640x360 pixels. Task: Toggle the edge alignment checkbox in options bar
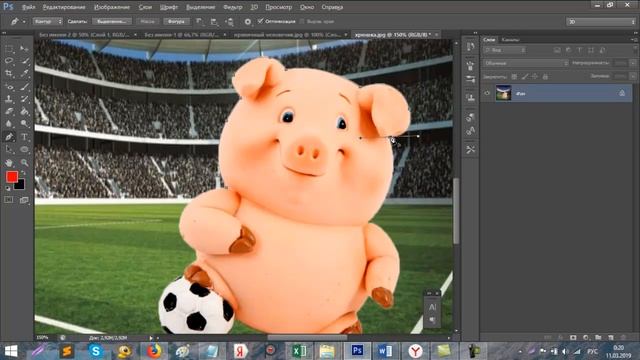coord(302,21)
